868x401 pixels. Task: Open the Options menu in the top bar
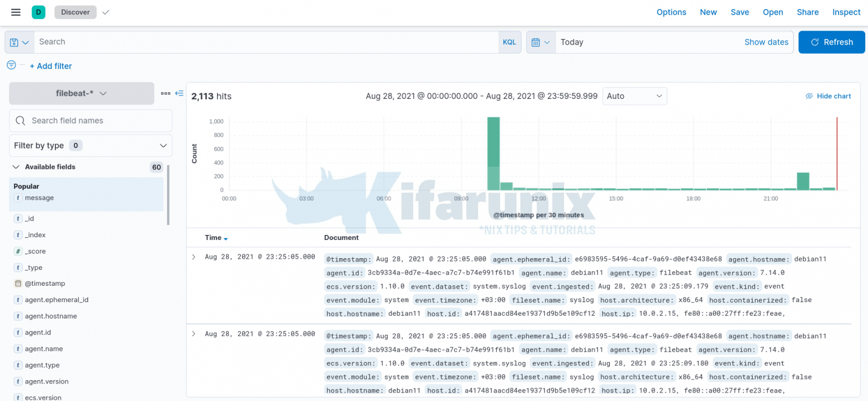point(671,12)
